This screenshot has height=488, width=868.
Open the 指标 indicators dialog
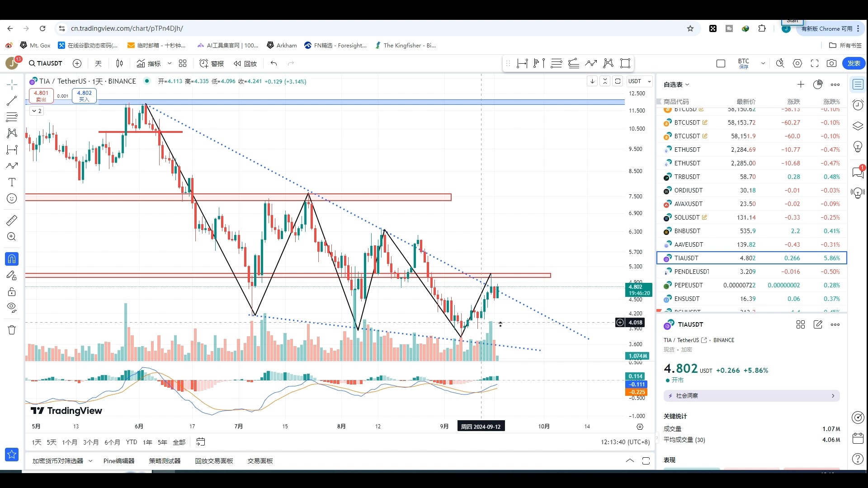point(149,63)
